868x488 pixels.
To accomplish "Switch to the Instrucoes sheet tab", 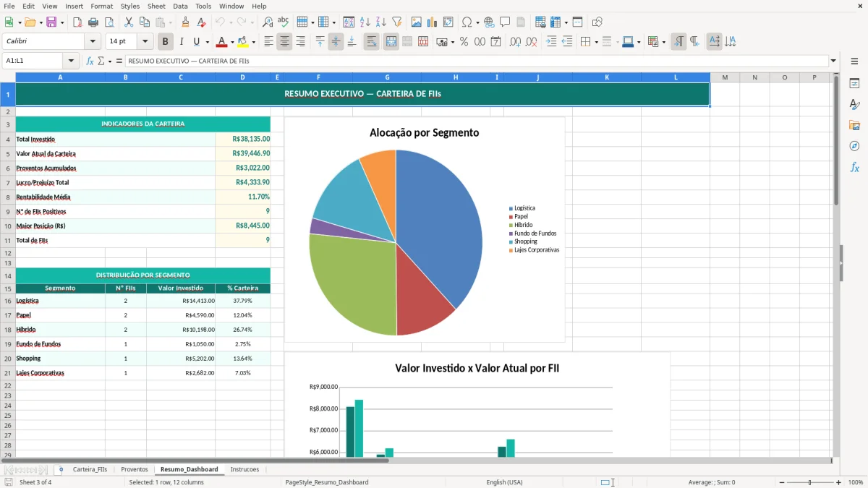I will point(244,469).
